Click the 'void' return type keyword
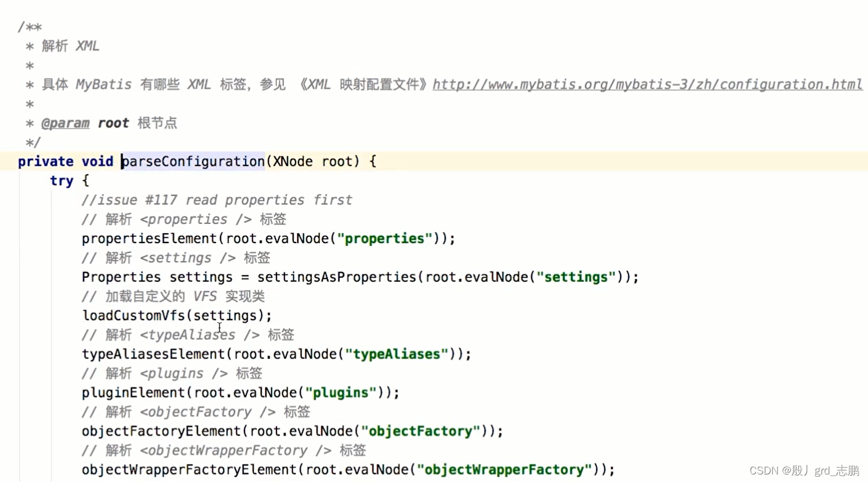 point(97,161)
